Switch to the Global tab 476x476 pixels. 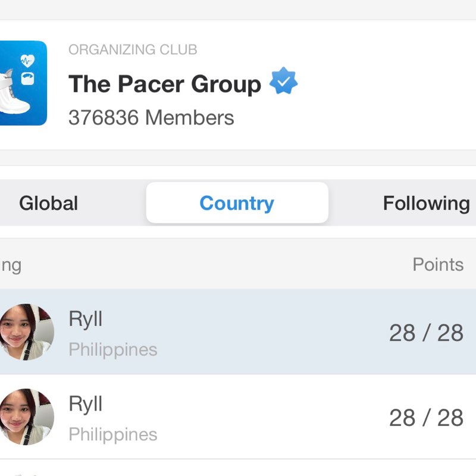click(x=49, y=203)
